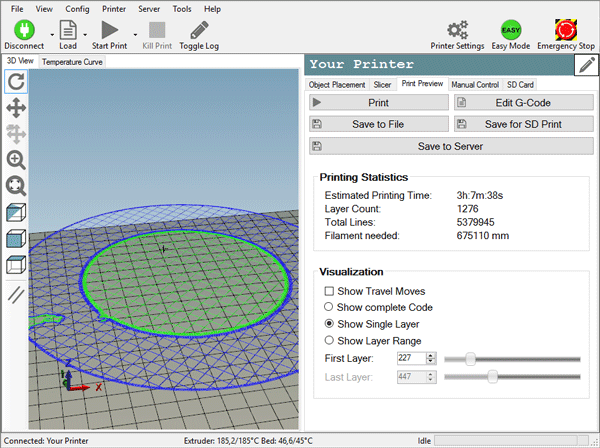The width and height of the screenshot is (600, 448).
Task: Select the Zoom magnifier tool
Action: [16, 160]
